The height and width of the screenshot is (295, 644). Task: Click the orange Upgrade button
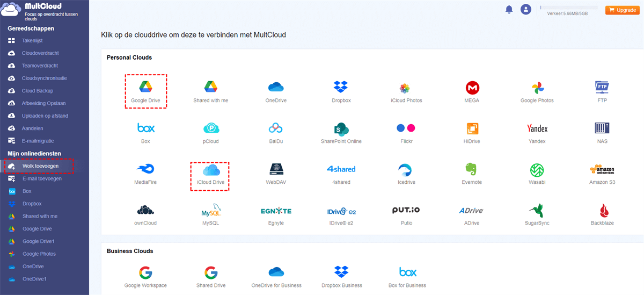coord(623,10)
